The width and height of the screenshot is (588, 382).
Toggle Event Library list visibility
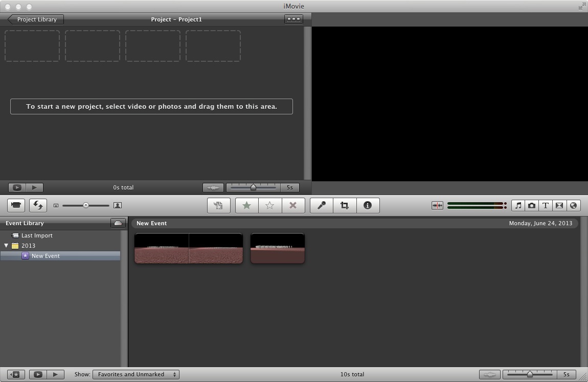[x=16, y=374]
